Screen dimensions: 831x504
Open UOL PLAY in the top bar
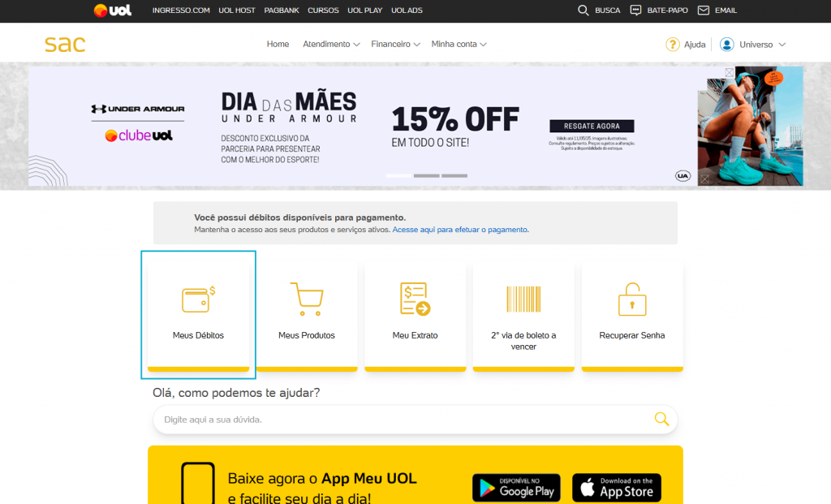click(x=365, y=11)
